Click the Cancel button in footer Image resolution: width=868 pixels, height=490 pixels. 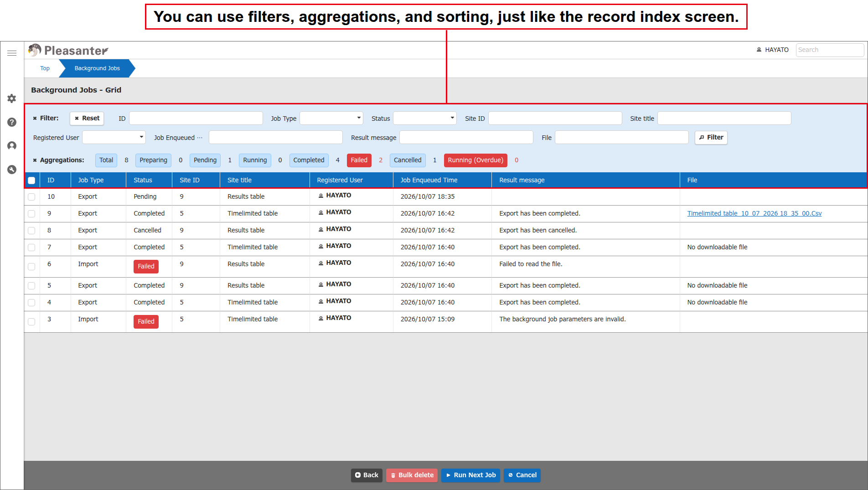522,475
